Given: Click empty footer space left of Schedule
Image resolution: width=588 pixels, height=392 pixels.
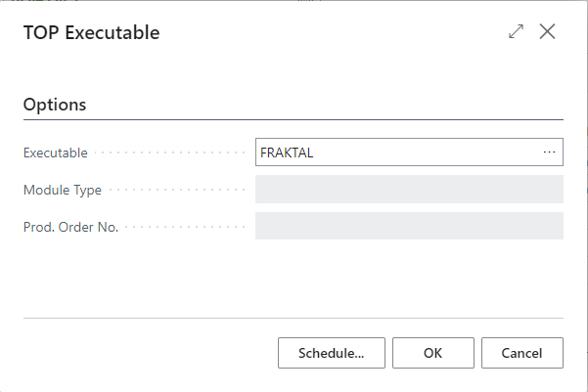Looking at the screenshot, I should (x=147, y=353).
